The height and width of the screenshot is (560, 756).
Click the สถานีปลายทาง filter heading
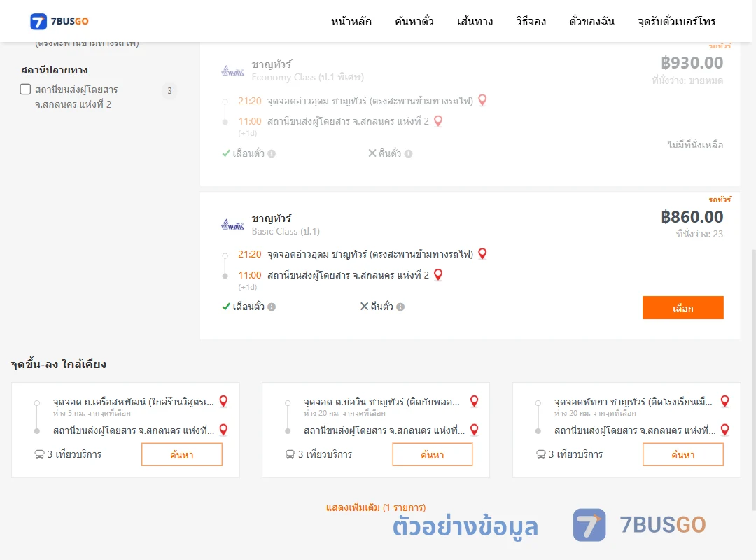(x=55, y=70)
